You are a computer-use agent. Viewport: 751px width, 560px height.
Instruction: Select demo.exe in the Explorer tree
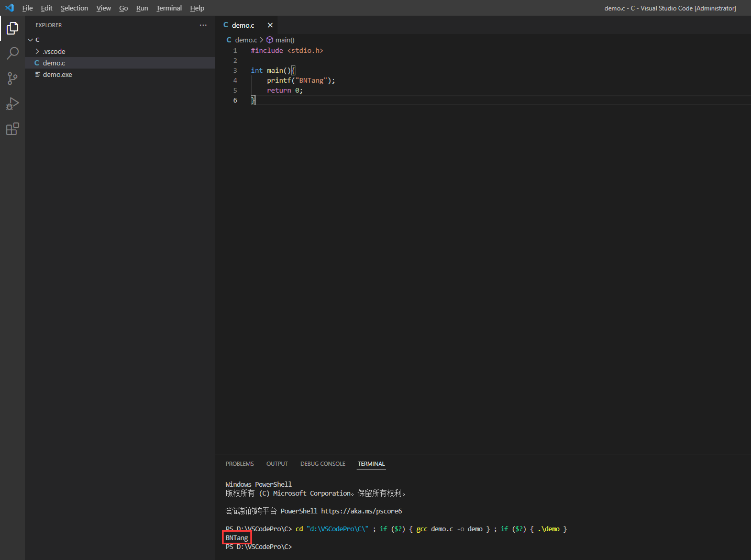click(120, 74)
